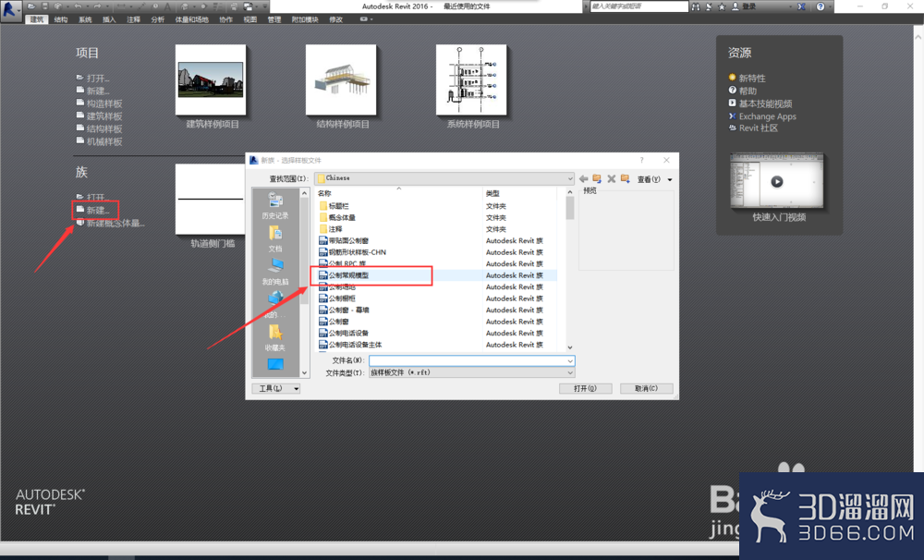
Task: Open the Revit application menu button
Action: (11, 10)
